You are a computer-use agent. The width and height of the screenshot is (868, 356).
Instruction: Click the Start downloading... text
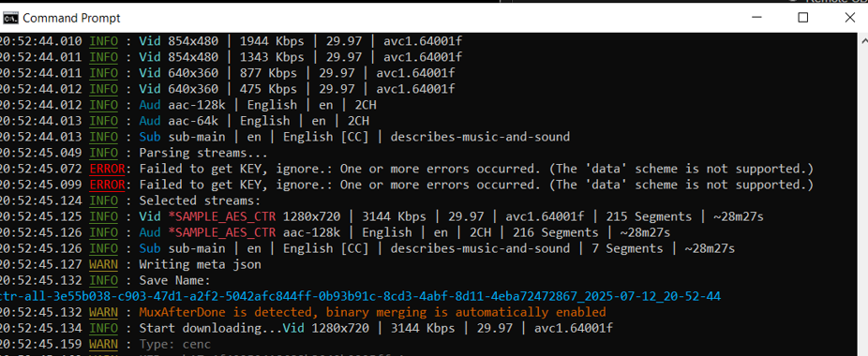pyautogui.click(x=211, y=328)
